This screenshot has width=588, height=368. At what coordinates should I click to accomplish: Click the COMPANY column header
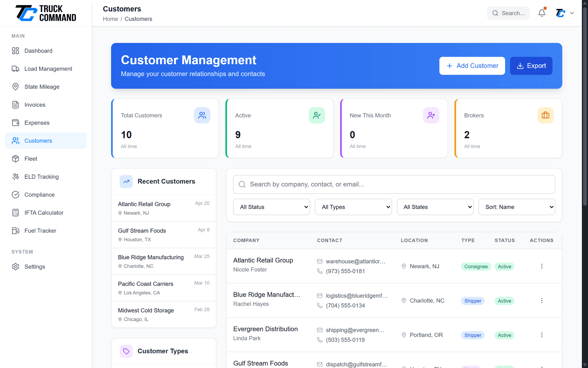click(246, 240)
